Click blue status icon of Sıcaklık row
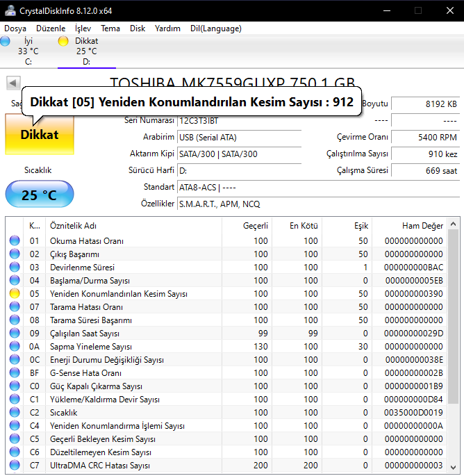This screenshot has height=476, width=464. (x=15, y=413)
